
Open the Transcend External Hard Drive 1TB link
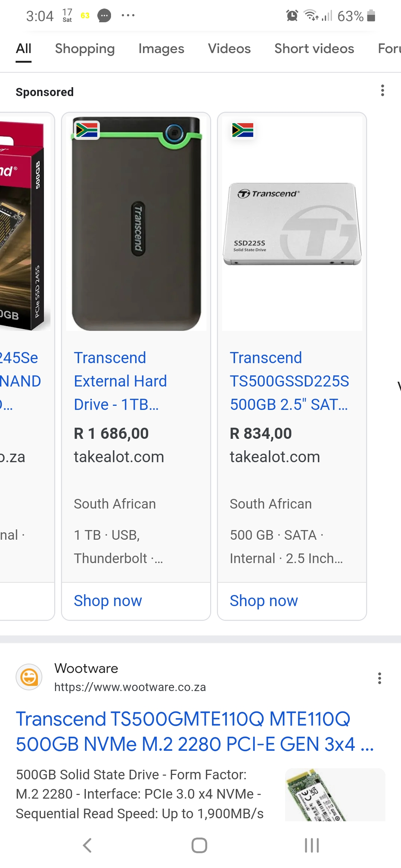click(120, 381)
